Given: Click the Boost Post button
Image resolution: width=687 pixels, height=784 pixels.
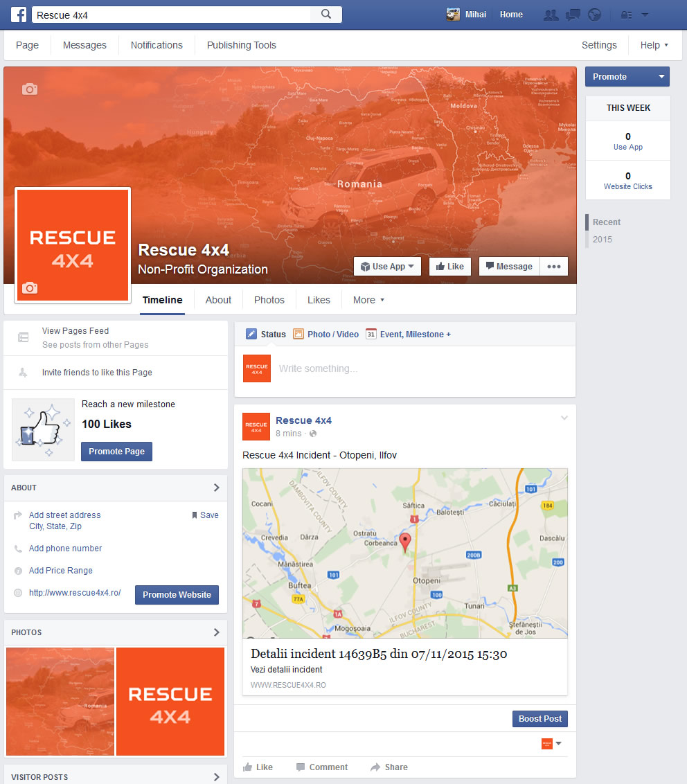Looking at the screenshot, I should pyautogui.click(x=540, y=719).
